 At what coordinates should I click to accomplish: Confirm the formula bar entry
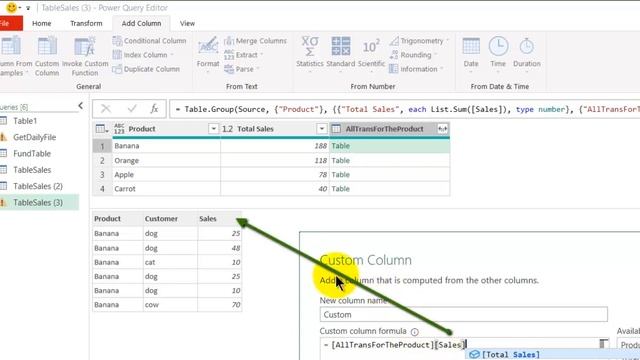point(132,109)
